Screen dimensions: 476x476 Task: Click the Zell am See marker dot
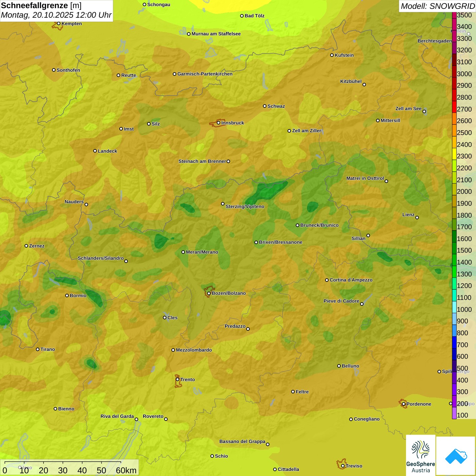tap(424, 112)
